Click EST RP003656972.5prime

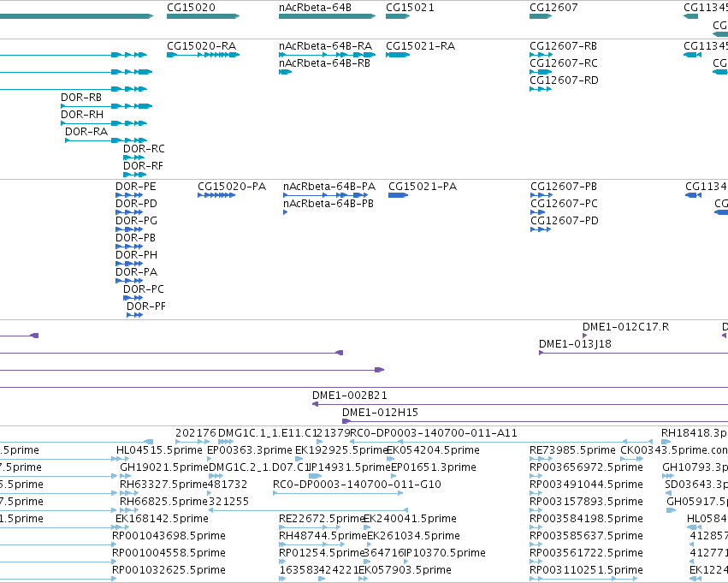(x=586, y=467)
